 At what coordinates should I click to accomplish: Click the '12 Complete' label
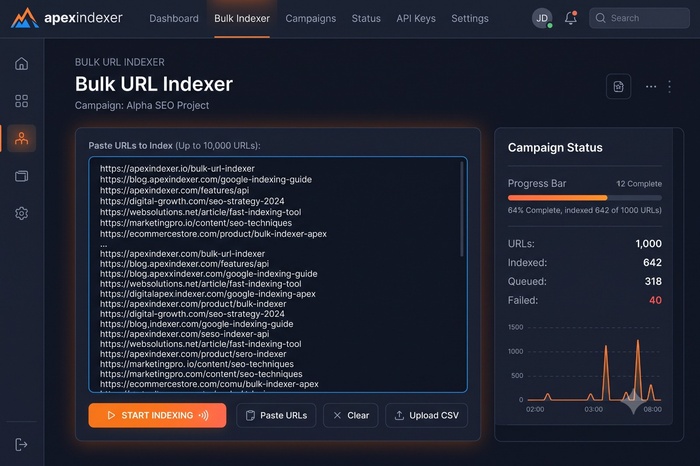(x=639, y=184)
